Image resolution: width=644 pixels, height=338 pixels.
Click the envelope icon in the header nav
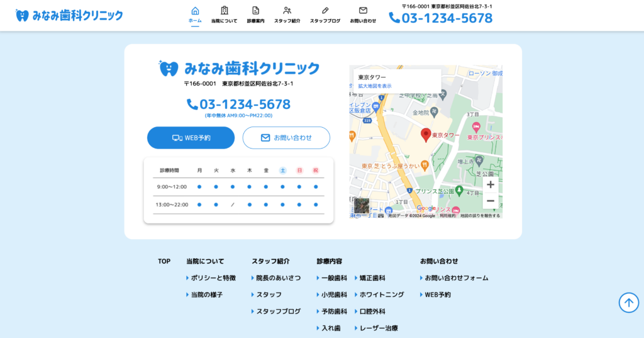click(363, 10)
